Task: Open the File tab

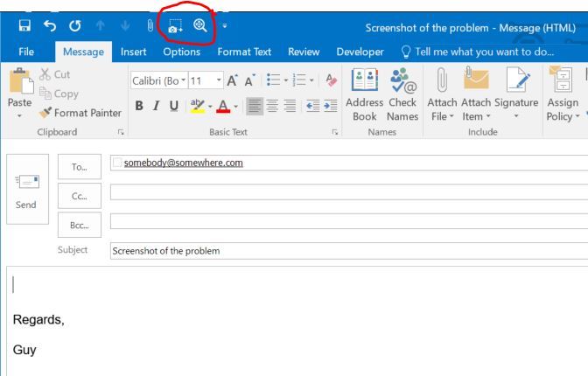Action: point(26,52)
